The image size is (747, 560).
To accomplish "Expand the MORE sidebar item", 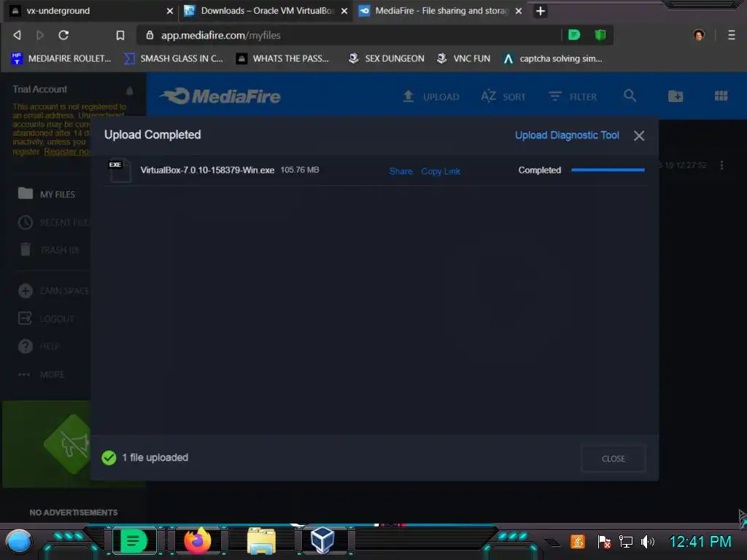I will (x=41, y=374).
